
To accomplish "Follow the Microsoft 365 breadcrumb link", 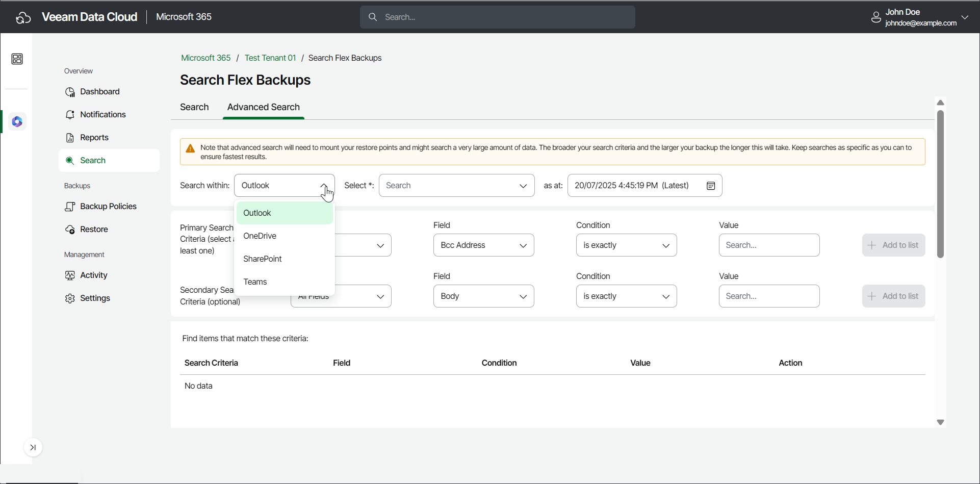I will point(206,58).
